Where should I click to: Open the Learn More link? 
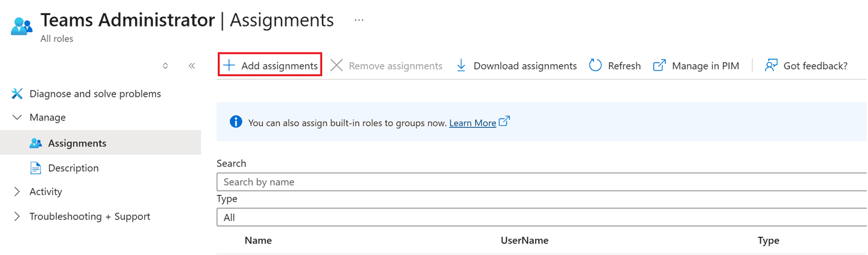click(473, 123)
